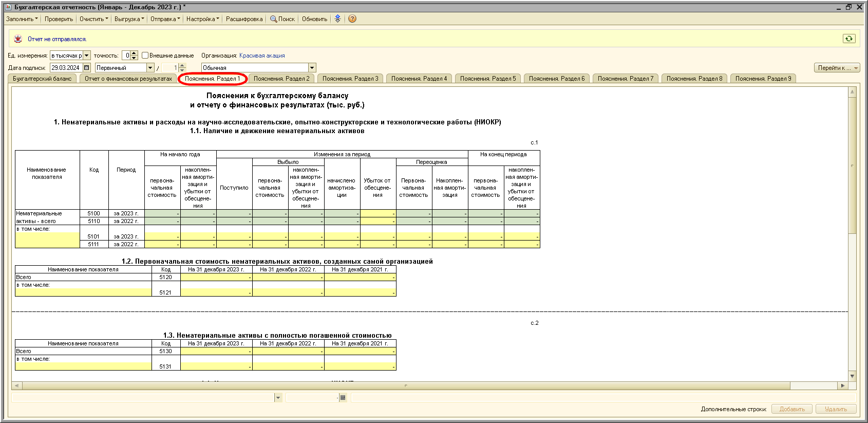
Task: Click the Поиск magnifier icon
Action: (x=273, y=19)
